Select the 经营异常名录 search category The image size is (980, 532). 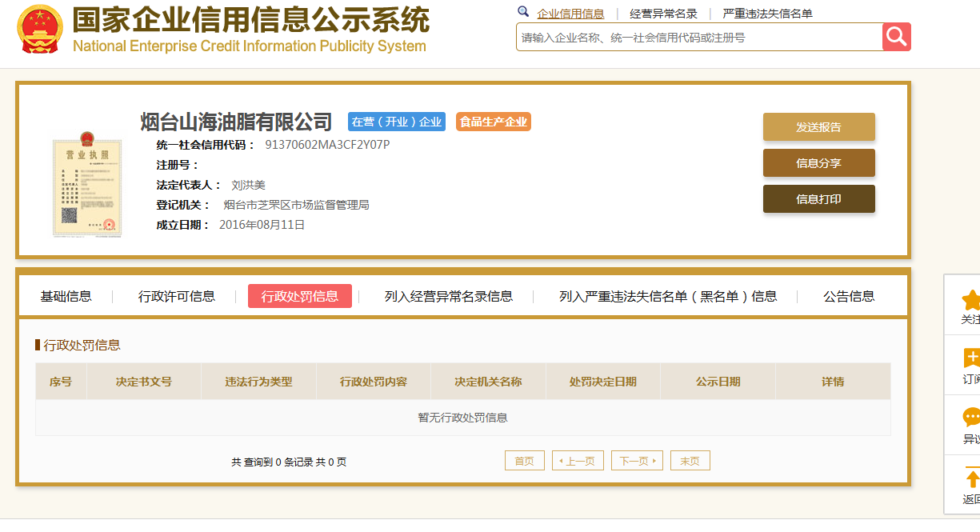click(x=663, y=14)
